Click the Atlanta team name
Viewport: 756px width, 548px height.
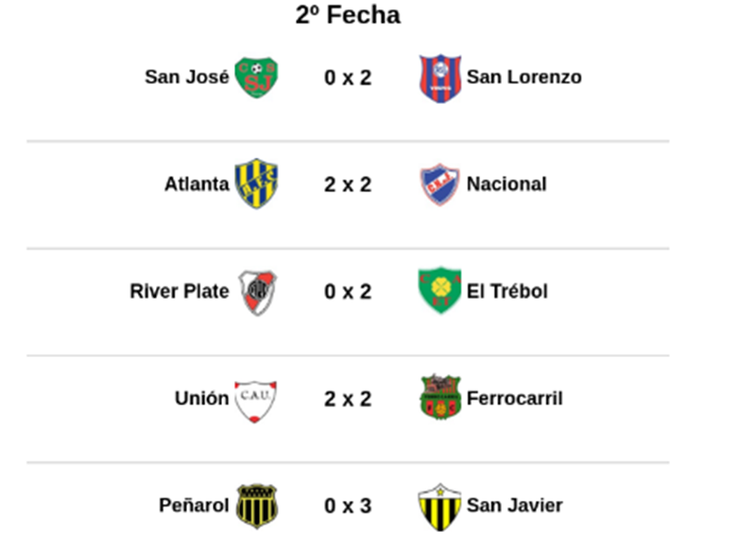pos(197,184)
